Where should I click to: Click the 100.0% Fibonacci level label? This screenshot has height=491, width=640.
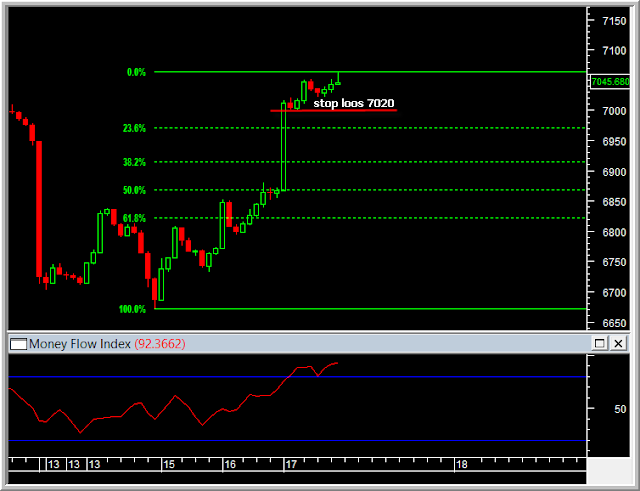(132, 309)
